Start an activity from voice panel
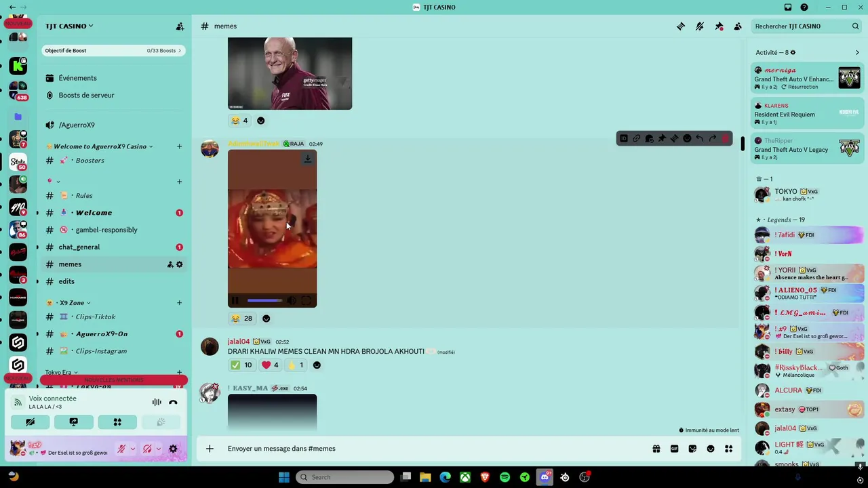 [117, 422]
